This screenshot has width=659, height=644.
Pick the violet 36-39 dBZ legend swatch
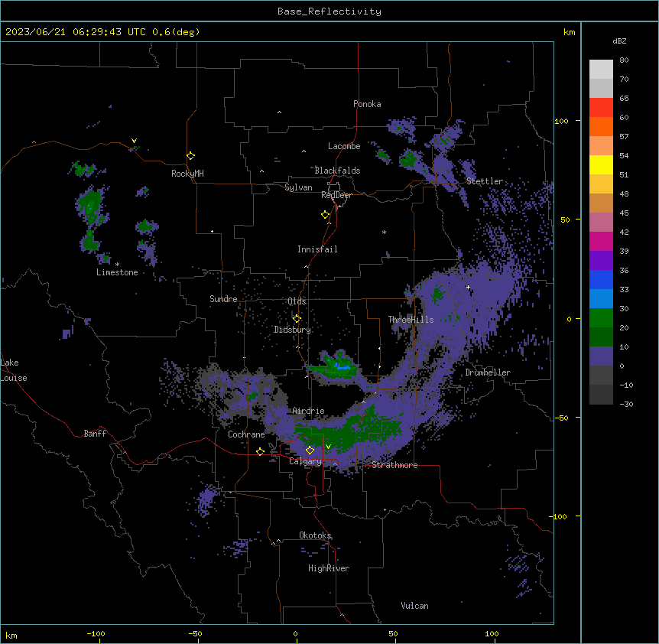[x=601, y=261]
